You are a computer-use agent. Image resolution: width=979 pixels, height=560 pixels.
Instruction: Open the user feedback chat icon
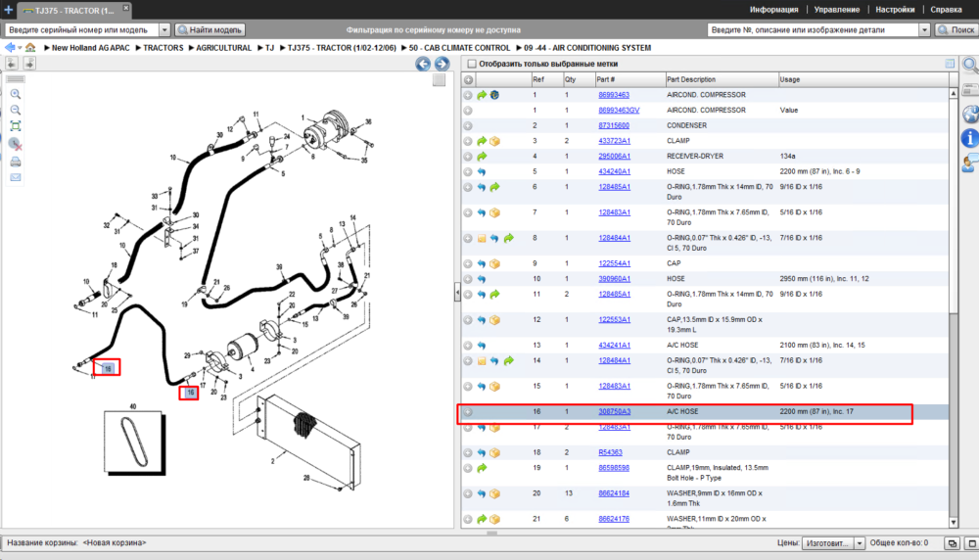(970, 163)
